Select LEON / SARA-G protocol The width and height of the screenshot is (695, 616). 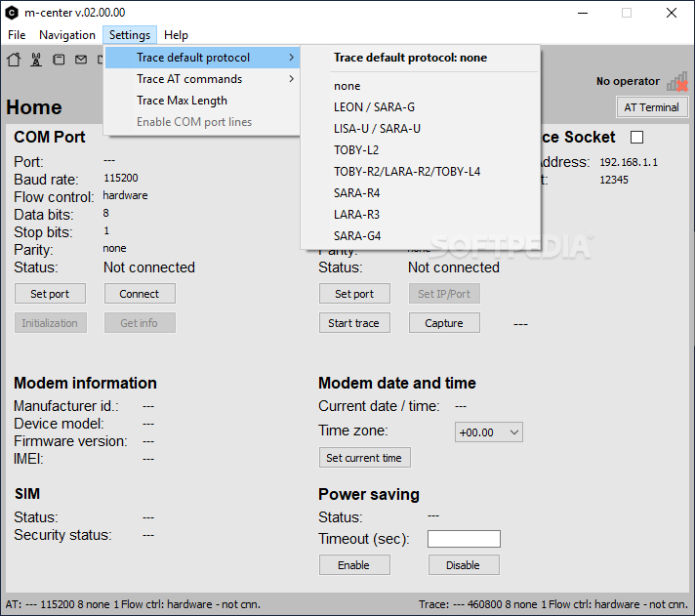pos(420,107)
